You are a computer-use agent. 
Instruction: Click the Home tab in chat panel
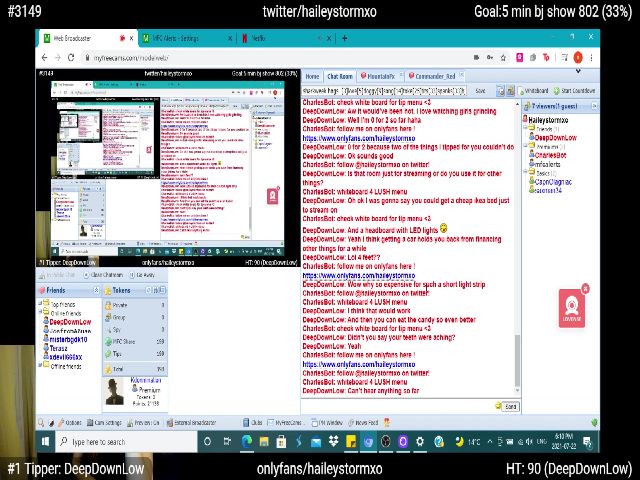point(312,76)
